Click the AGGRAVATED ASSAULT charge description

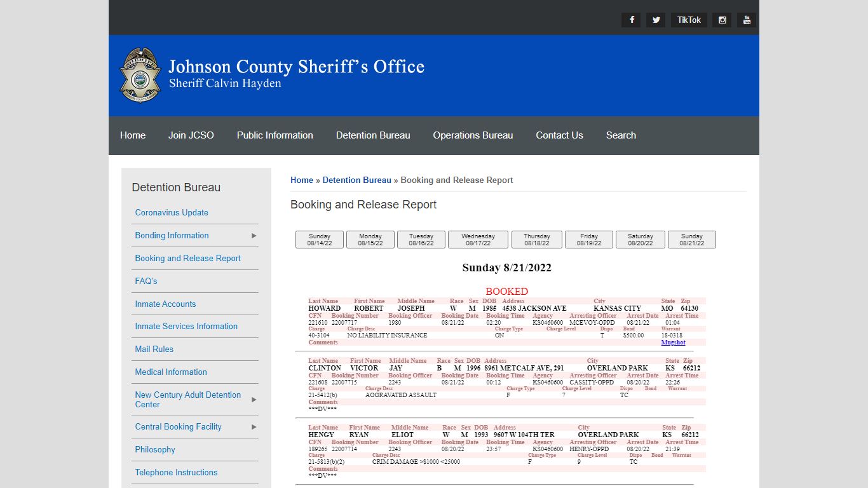tap(401, 395)
